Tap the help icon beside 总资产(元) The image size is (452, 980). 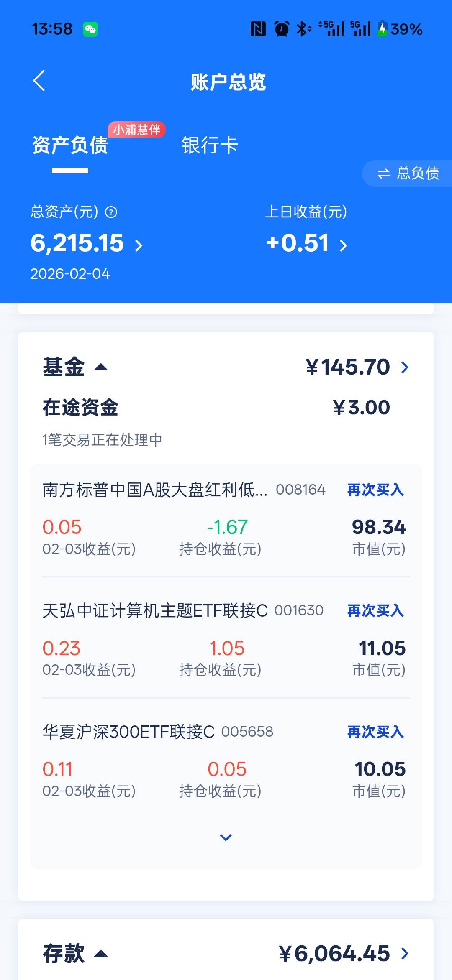point(111,212)
